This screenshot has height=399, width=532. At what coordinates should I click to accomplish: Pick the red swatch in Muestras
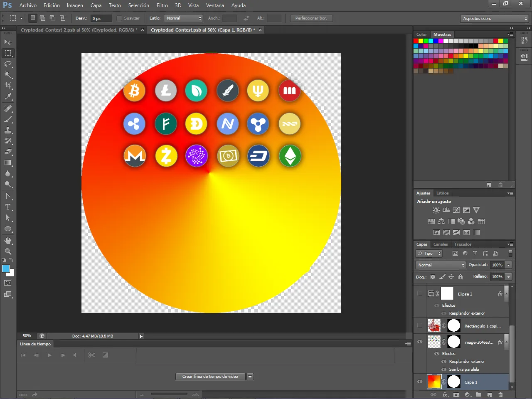point(416,41)
